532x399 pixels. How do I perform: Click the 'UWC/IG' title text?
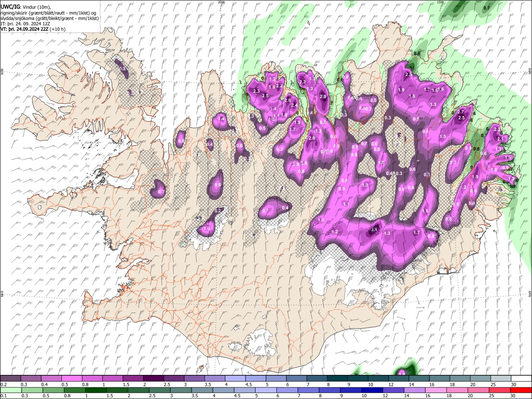pyautogui.click(x=10, y=7)
